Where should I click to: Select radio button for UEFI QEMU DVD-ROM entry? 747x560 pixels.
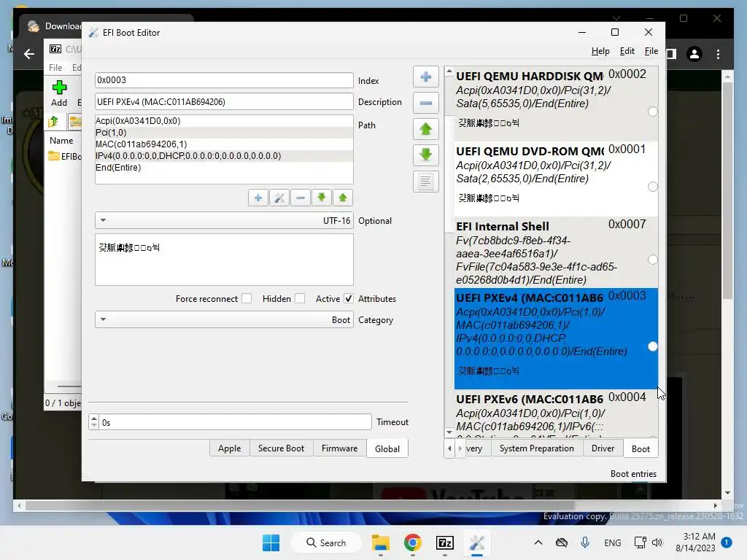pos(653,187)
